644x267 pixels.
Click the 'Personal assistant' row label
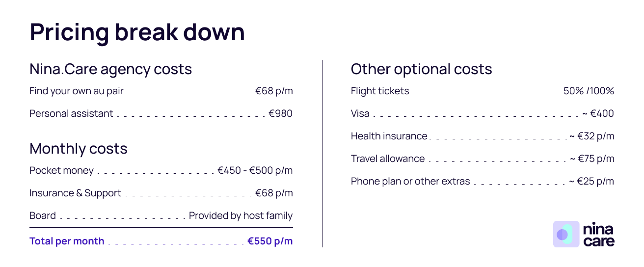pos(71,114)
